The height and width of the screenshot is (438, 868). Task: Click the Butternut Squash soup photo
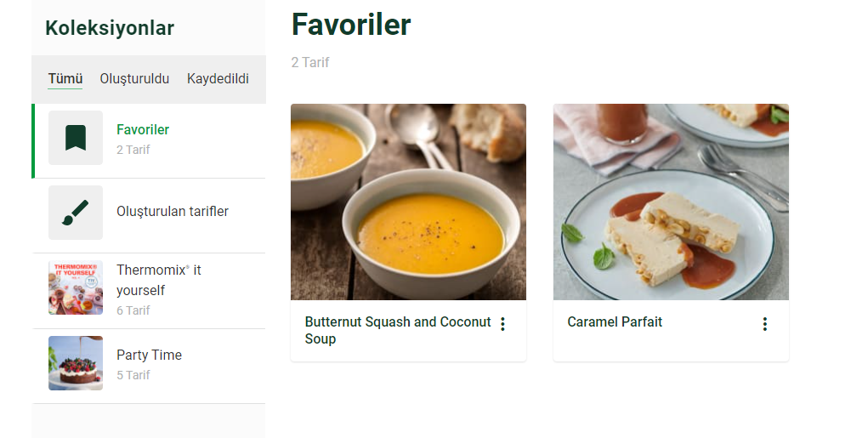coord(408,202)
